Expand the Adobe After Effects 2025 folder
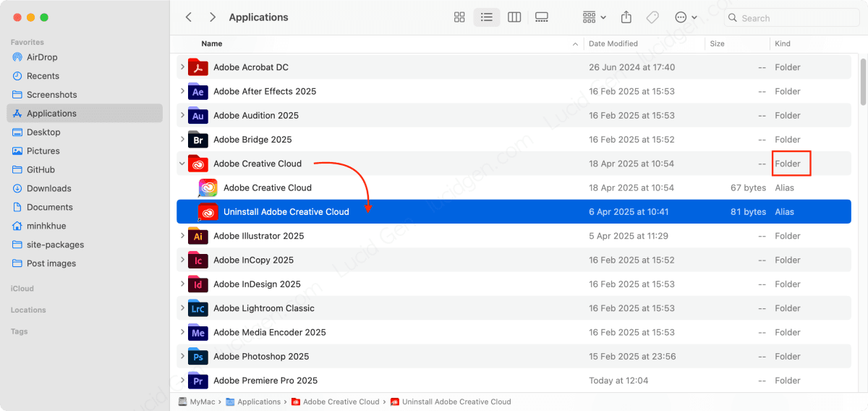 tap(182, 91)
